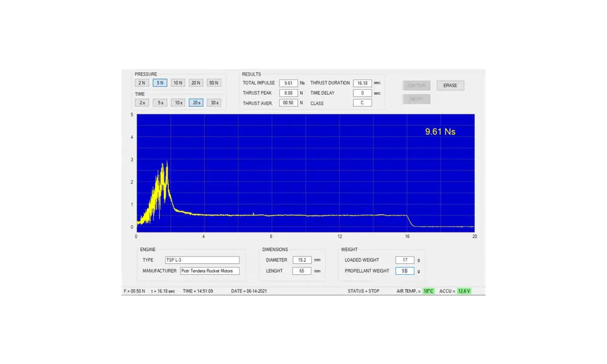
Task: Click the greyed-out IGNITION button
Action: pyautogui.click(x=416, y=86)
